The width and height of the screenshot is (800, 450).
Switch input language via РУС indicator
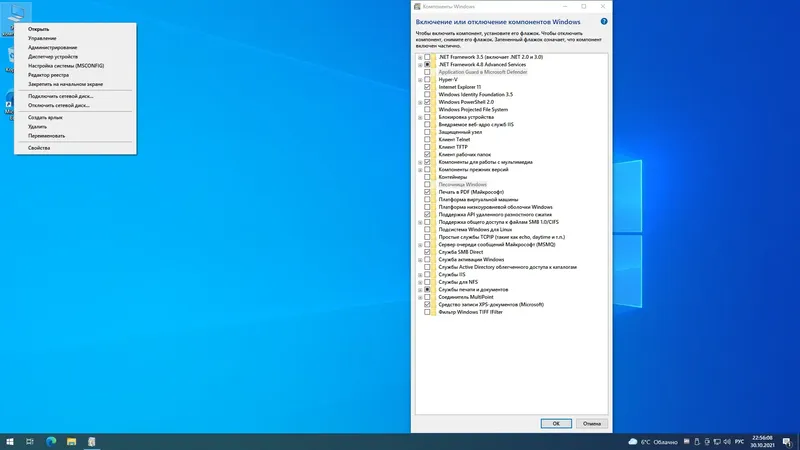click(739, 442)
